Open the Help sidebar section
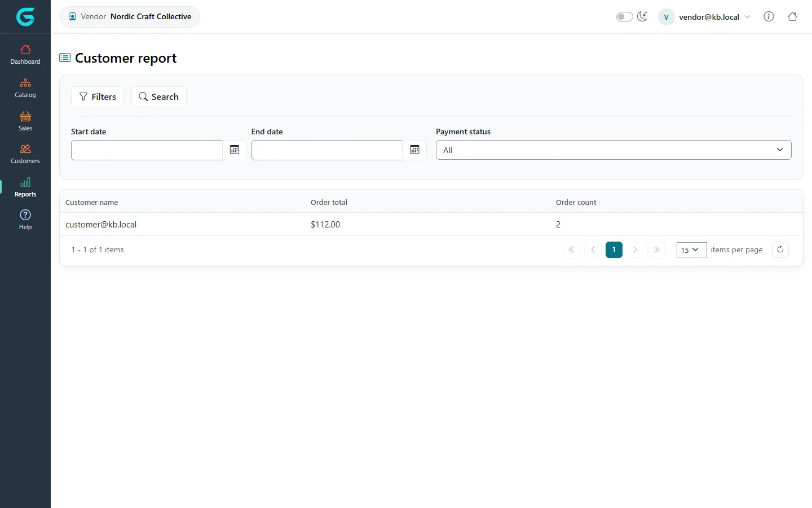This screenshot has height=508, width=812. (x=25, y=220)
